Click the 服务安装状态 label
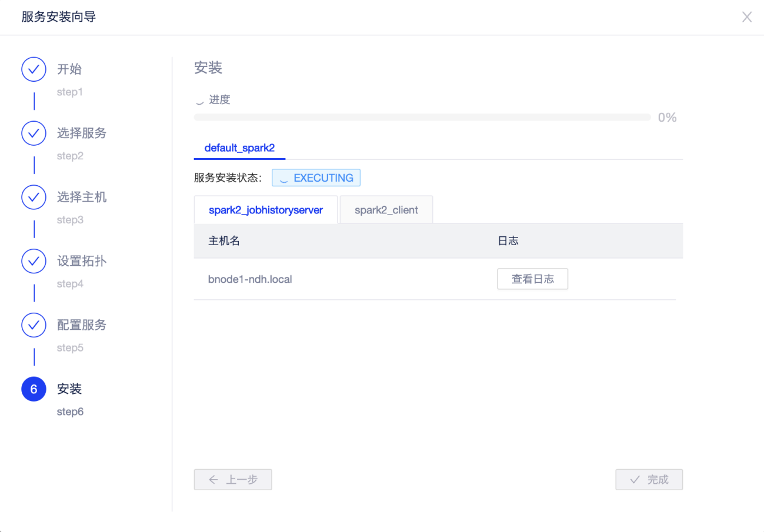Screen dimensions: 764x532 coord(228,178)
